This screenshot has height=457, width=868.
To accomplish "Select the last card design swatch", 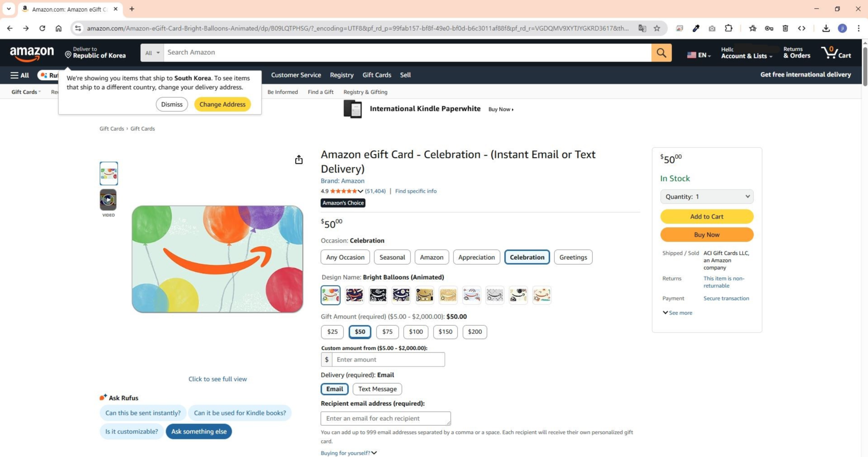I will 542,295.
